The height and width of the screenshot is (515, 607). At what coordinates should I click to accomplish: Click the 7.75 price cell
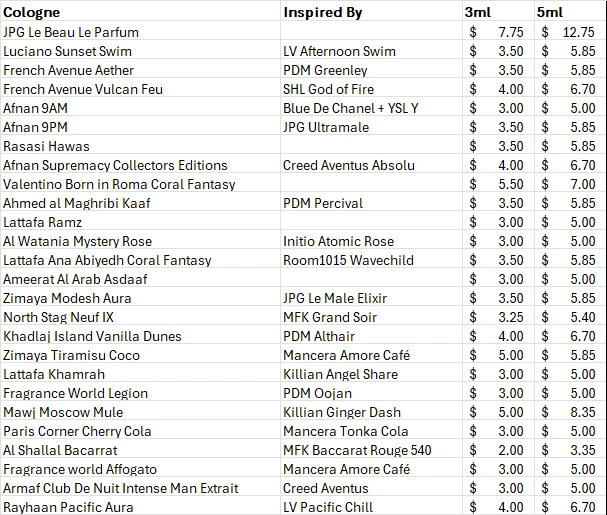tap(498, 32)
